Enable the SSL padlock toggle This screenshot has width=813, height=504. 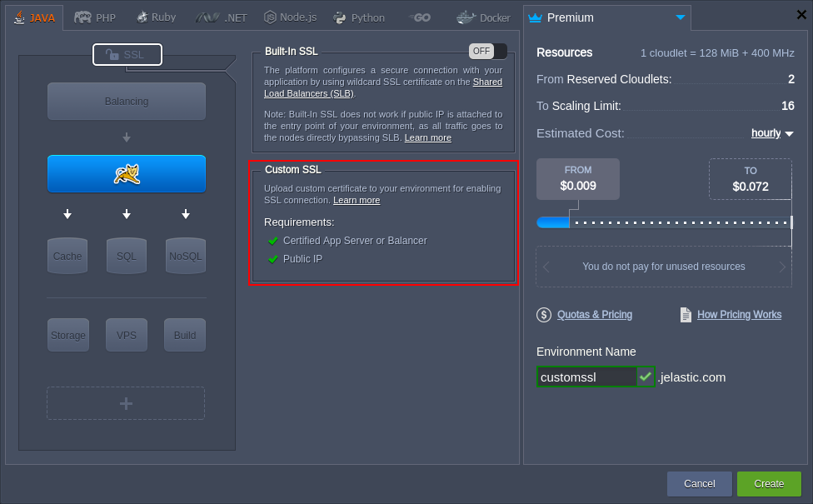pyautogui.click(x=127, y=54)
